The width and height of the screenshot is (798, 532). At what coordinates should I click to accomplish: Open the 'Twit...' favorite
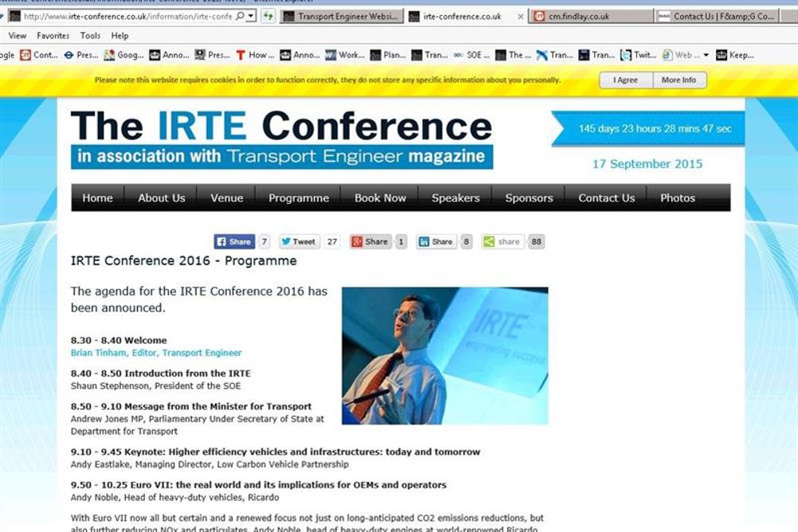(638, 55)
